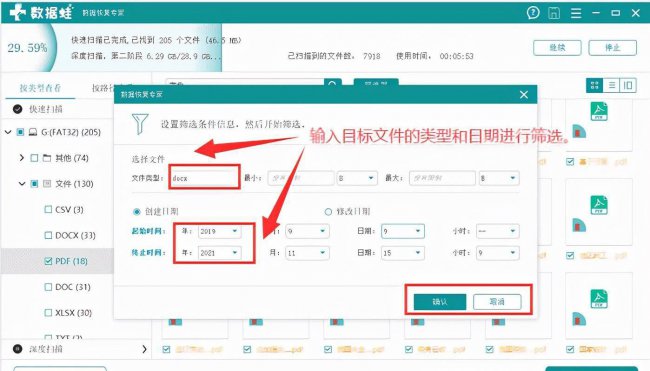Open the 最大 size unit dropdown

pyautogui.click(x=499, y=178)
